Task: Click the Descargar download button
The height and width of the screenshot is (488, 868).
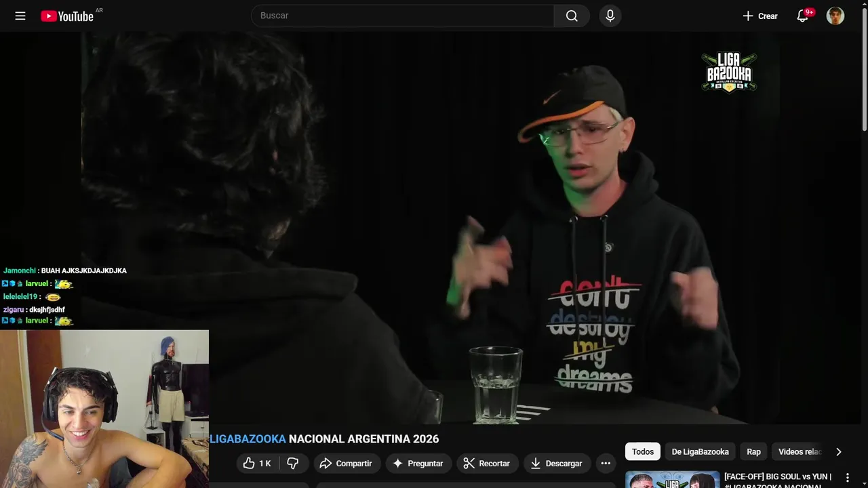Action: point(556,463)
